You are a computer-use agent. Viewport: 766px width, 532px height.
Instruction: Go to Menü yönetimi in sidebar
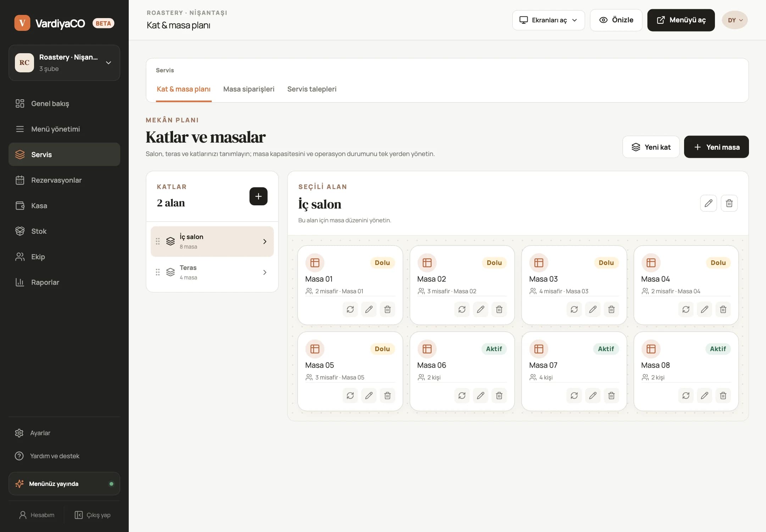pos(64,129)
